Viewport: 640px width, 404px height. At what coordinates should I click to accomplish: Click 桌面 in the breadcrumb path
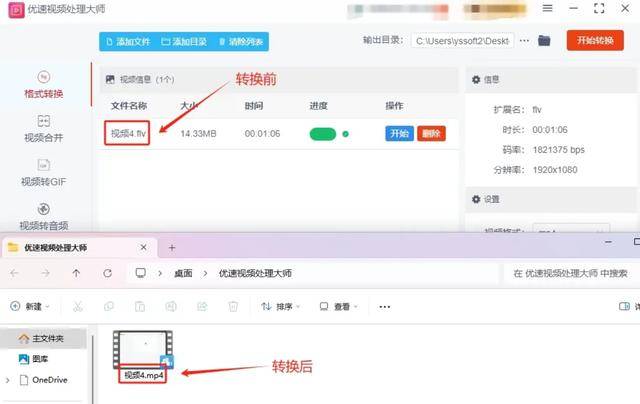click(183, 273)
